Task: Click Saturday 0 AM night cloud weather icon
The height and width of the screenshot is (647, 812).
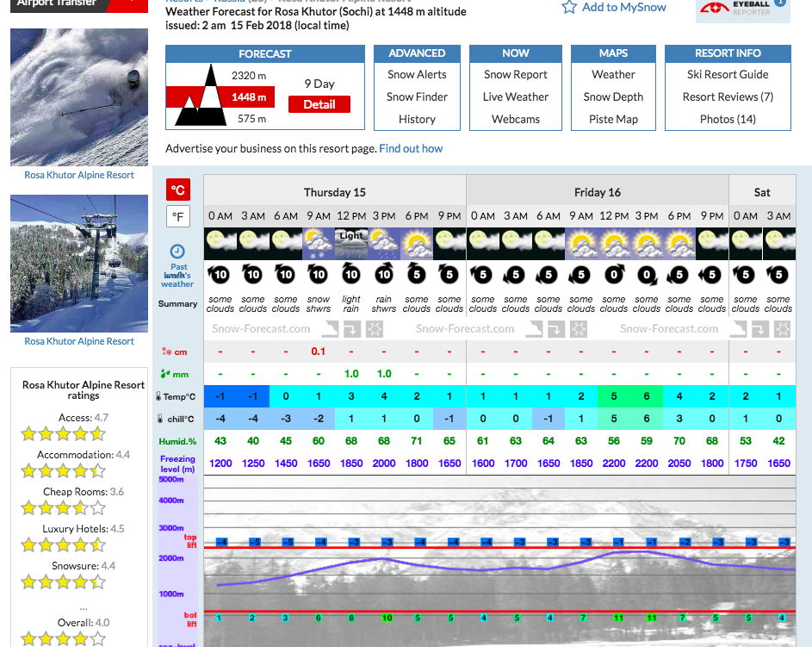Action: pyautogui.click(x=745, y=244)
